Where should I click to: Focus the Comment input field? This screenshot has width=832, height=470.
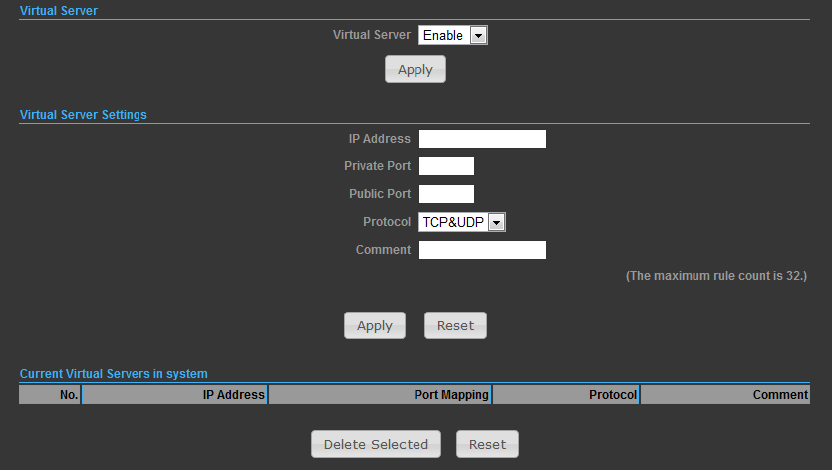(x=482, y=250)
